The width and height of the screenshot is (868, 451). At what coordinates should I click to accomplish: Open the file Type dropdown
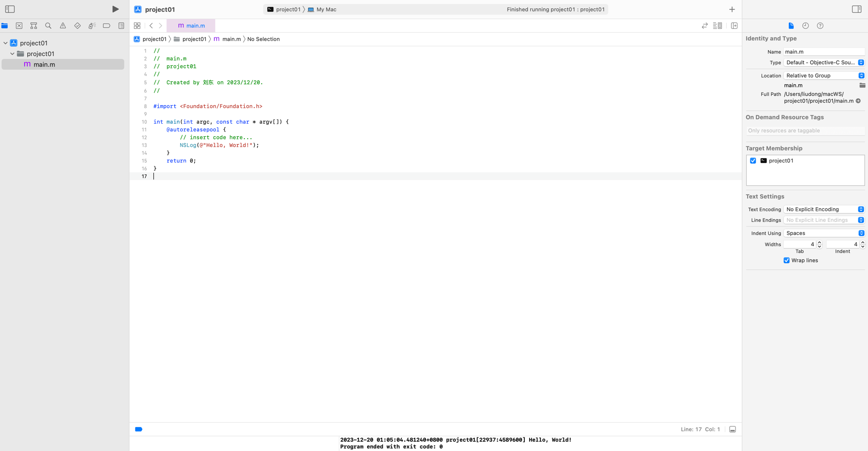pyautogui.click(x=824, y=62)
